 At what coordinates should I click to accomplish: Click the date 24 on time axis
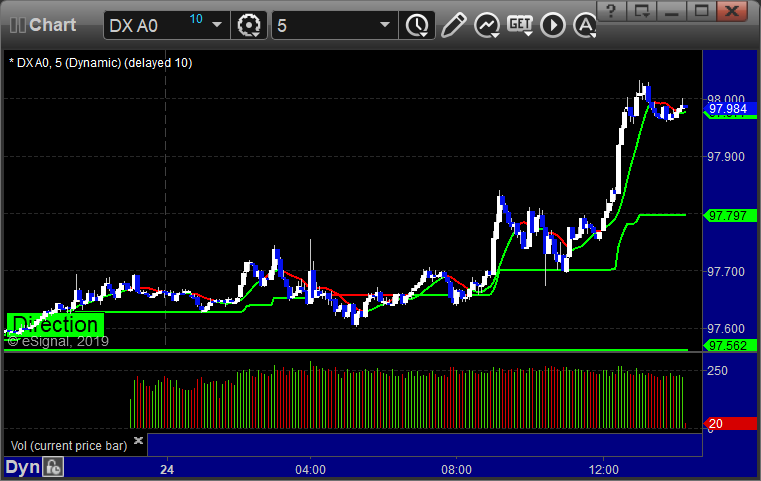[x=167, y=470]
